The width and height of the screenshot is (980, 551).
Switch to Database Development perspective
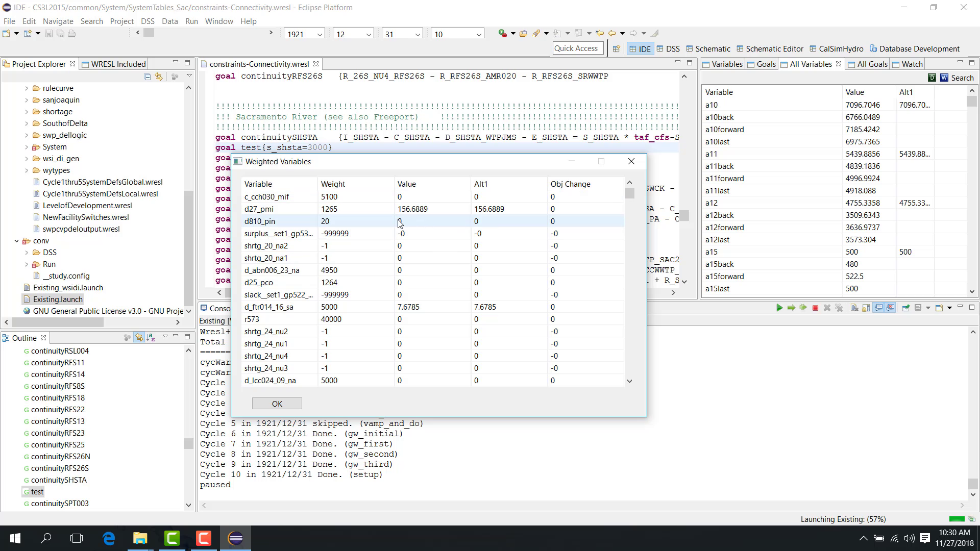(x=914, y=49)
